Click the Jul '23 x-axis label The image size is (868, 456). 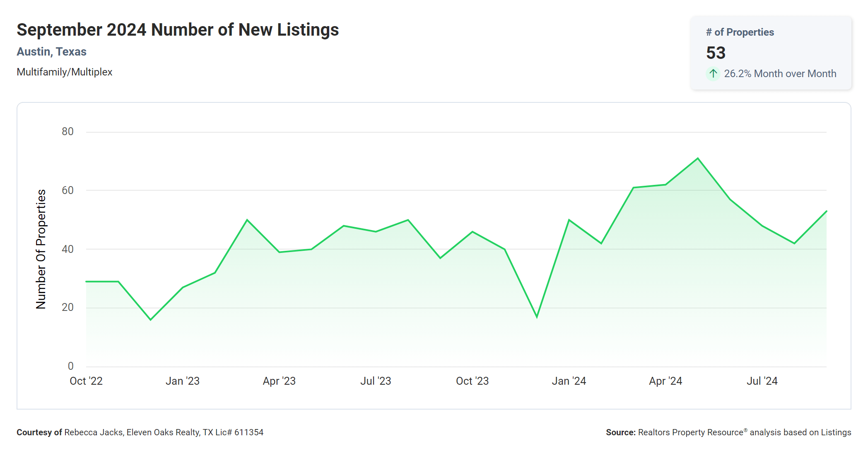click(x=376, y=381)
